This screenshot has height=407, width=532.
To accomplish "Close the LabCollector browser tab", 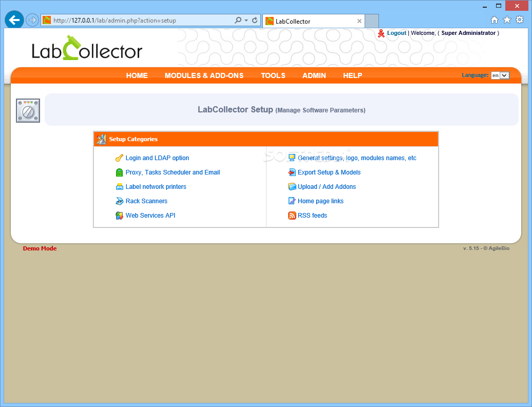I will [359, 22].
